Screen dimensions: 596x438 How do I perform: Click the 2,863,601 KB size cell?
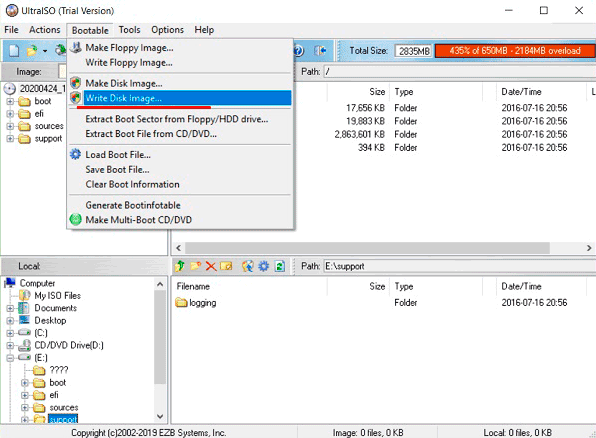pos(359,134)
